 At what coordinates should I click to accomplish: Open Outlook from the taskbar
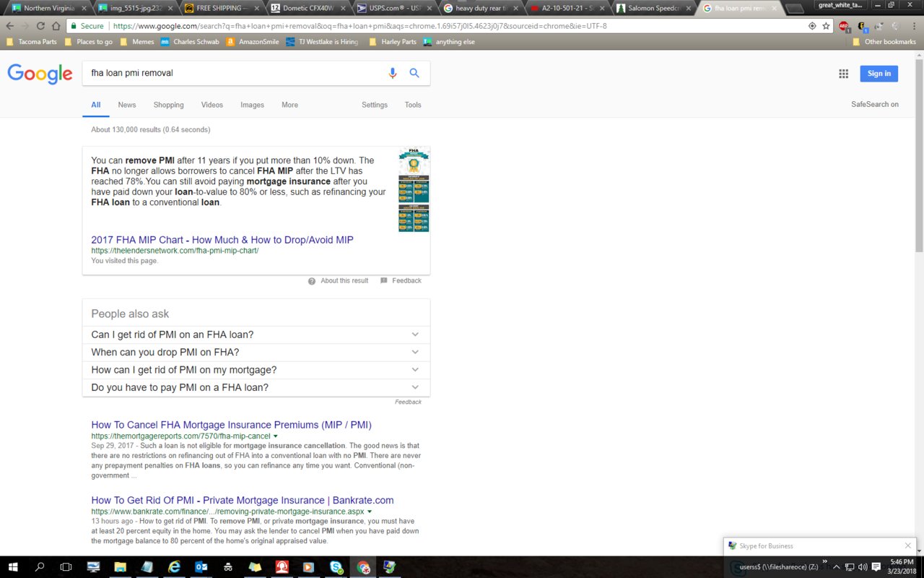[x=201, y=567]
